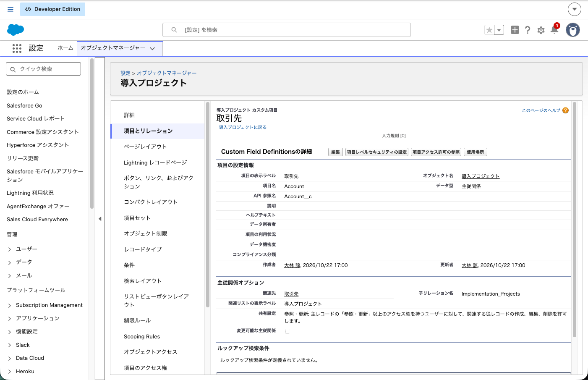The image size is (588, 380).
Task: Select ページレイアウト in the object menu
Action: point(145,147)
